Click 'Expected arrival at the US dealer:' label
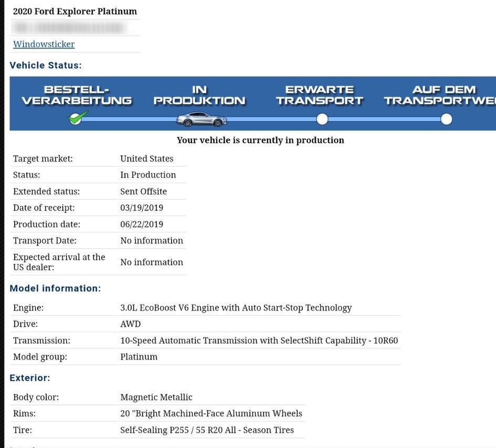 point(59,262)
